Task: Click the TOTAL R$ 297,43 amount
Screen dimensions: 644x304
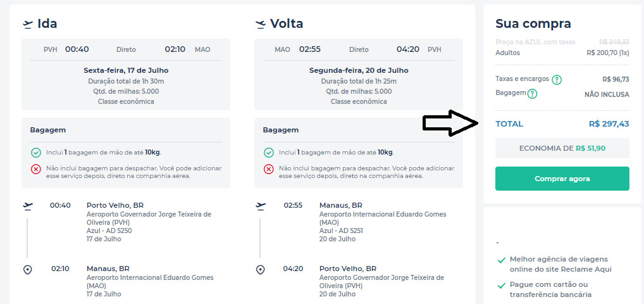Action: (x=609, y=124)
